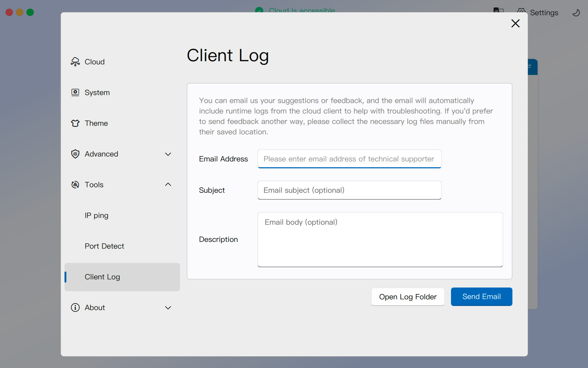
Task: Expand the Advanced section chevron
Action: tap(168, 154)
